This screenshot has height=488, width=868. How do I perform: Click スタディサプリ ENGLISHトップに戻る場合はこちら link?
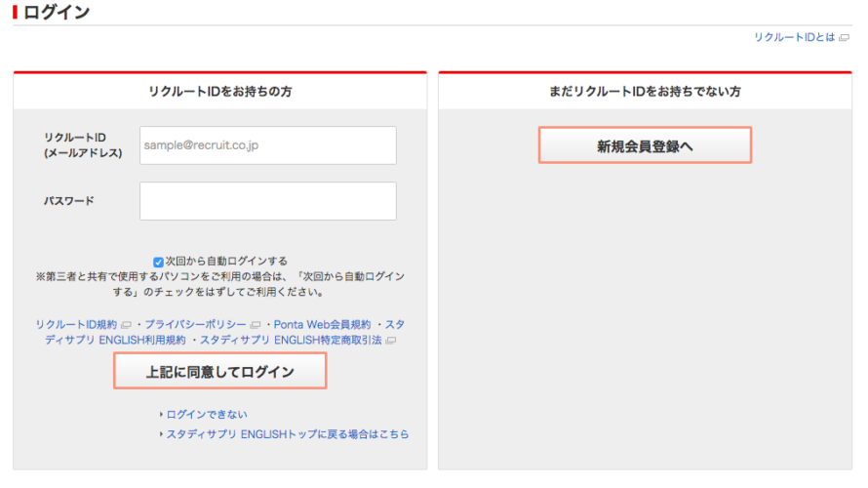point(288,434)
